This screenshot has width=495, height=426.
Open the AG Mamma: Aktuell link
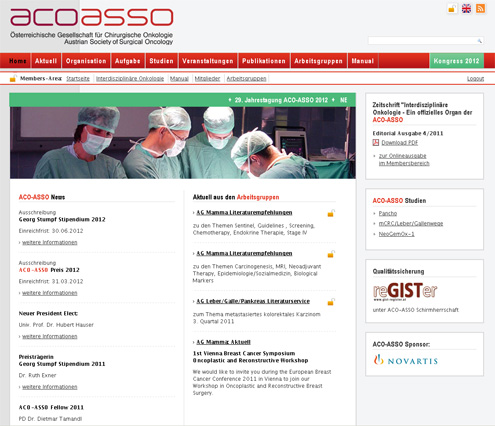click(x=223, y=342)
